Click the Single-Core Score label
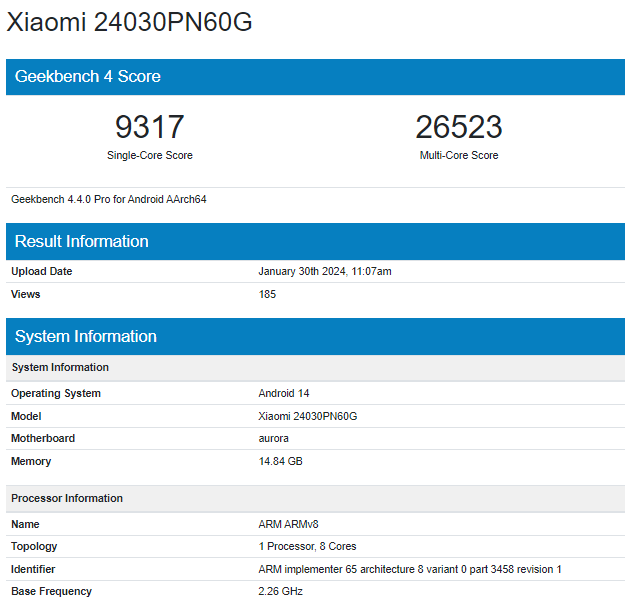 point(150,155)
